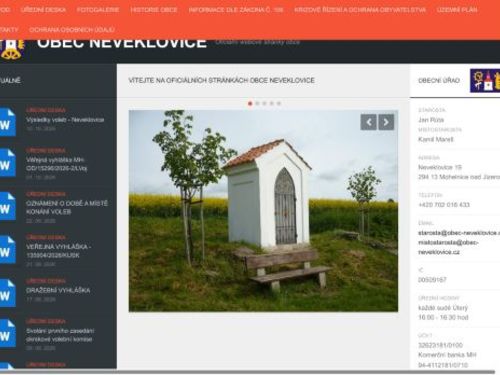Open Krizové řízení a ochrana obyvatelstva menu
The image size is (500, 375).
[x=360, y=10]
